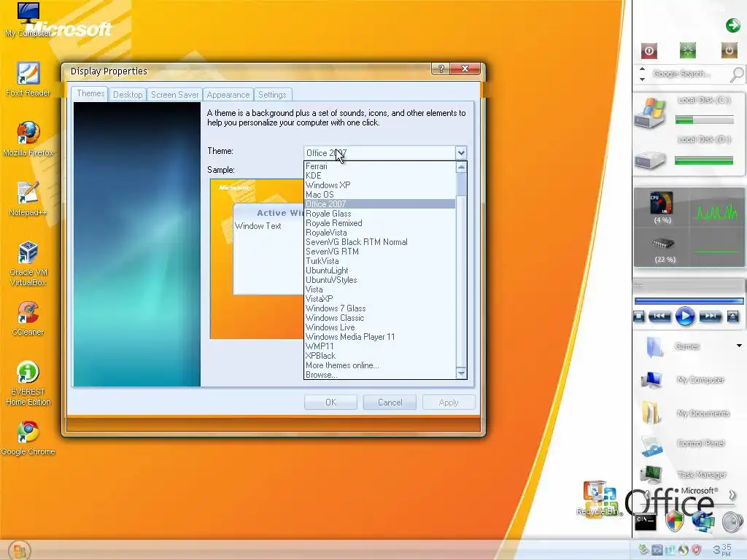Click the green arrow sidebar icon

pos(732,26)
